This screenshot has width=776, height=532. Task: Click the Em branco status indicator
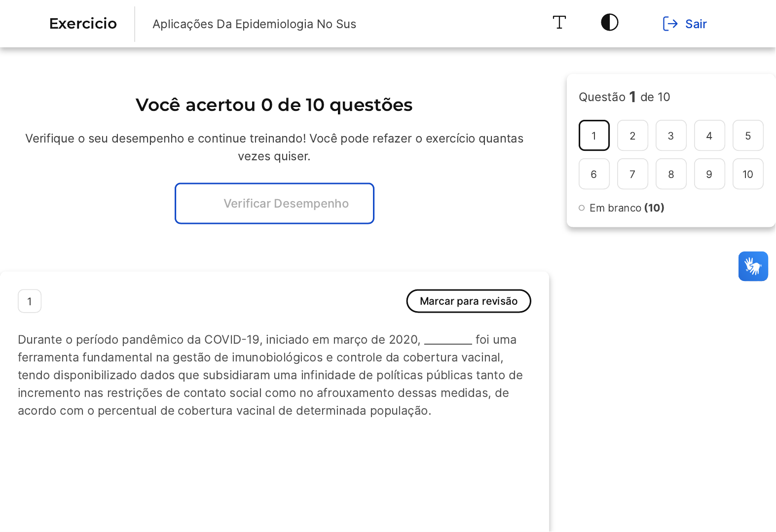point(622,208)
